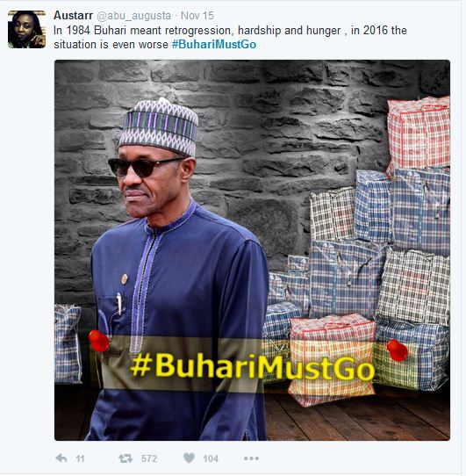Click the patterned cap in the photo
The width and height of the screenshot is (466, 476).
159,126
